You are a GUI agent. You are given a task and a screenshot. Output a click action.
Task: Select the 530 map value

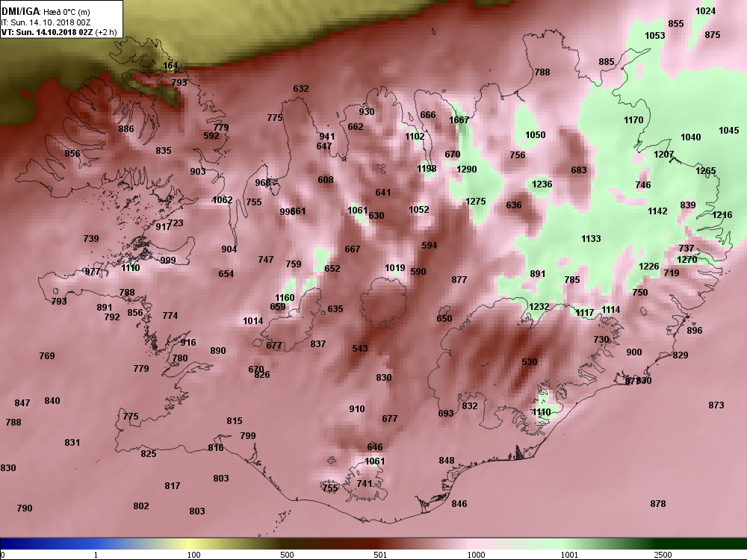pos(530,362)
